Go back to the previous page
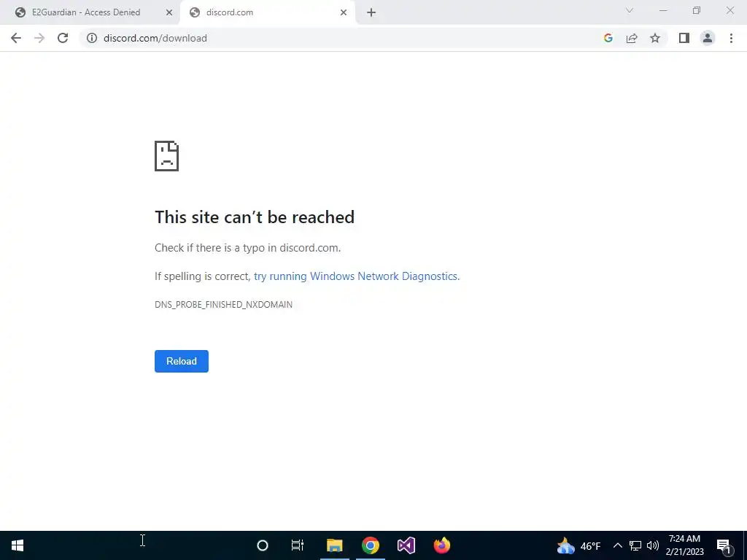 click(16, 38)
